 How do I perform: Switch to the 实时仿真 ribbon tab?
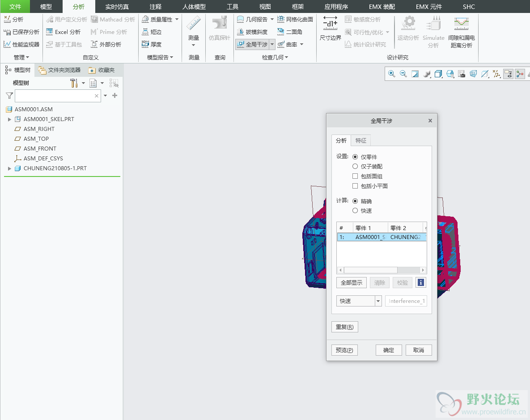[117, 6]
